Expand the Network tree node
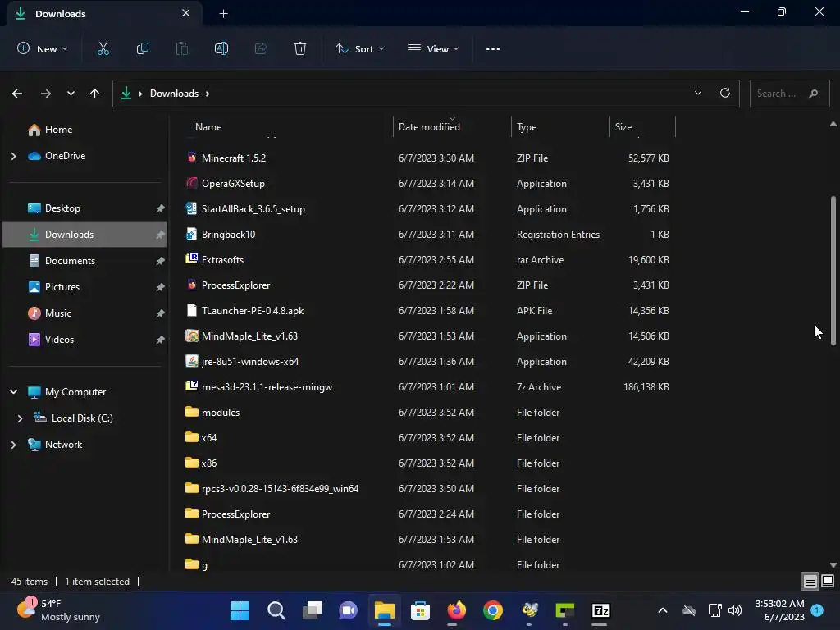Viewport: 840px width, 630px height. coord(13,445)
